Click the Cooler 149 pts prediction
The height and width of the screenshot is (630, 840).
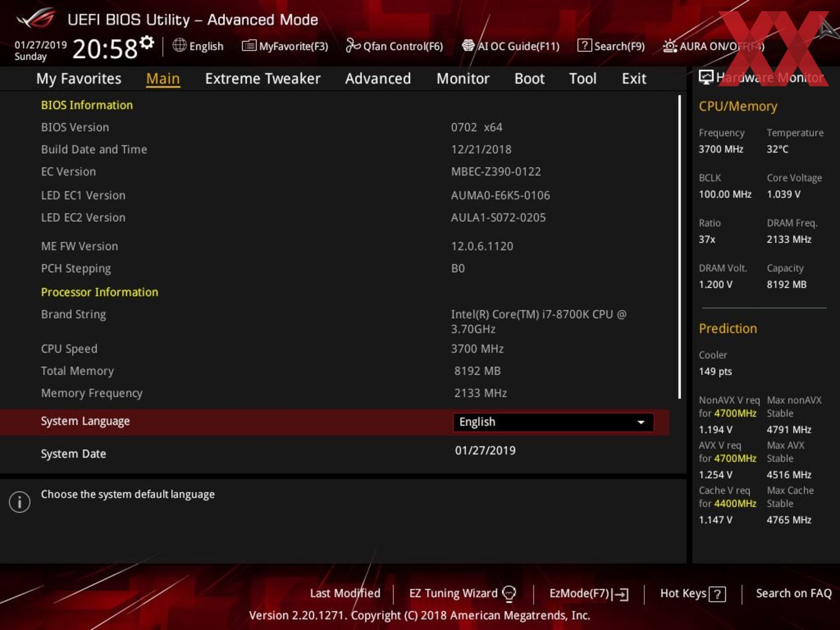[715, 371]
